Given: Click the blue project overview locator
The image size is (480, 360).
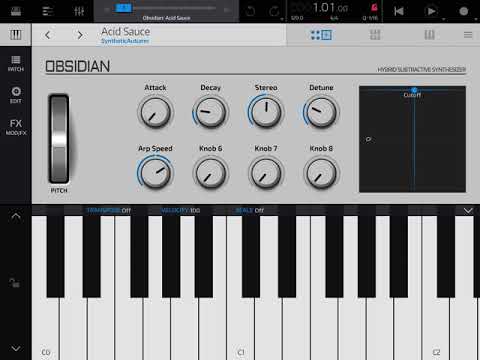Looking at the screenshot, I should pyautogui.click(x=123, y=8).
